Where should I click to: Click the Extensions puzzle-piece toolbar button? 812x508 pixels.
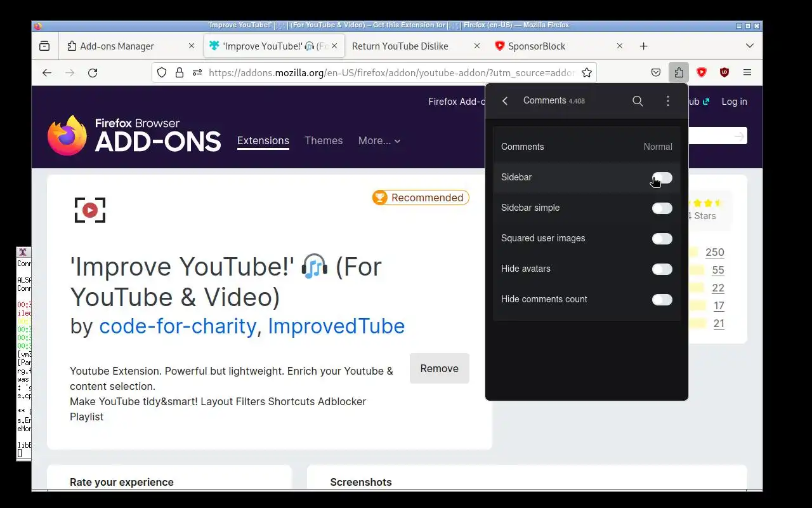pyautogui.click(x=679, y=72)
